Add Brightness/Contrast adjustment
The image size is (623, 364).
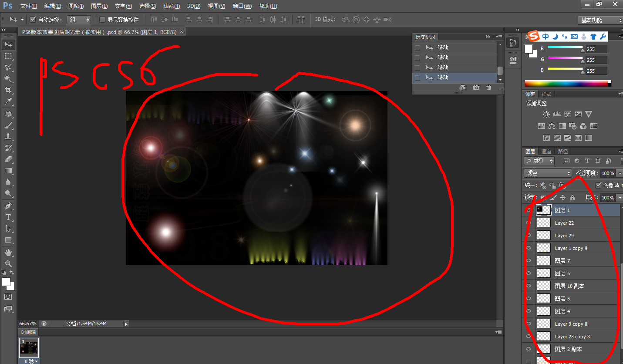point(546,115)
